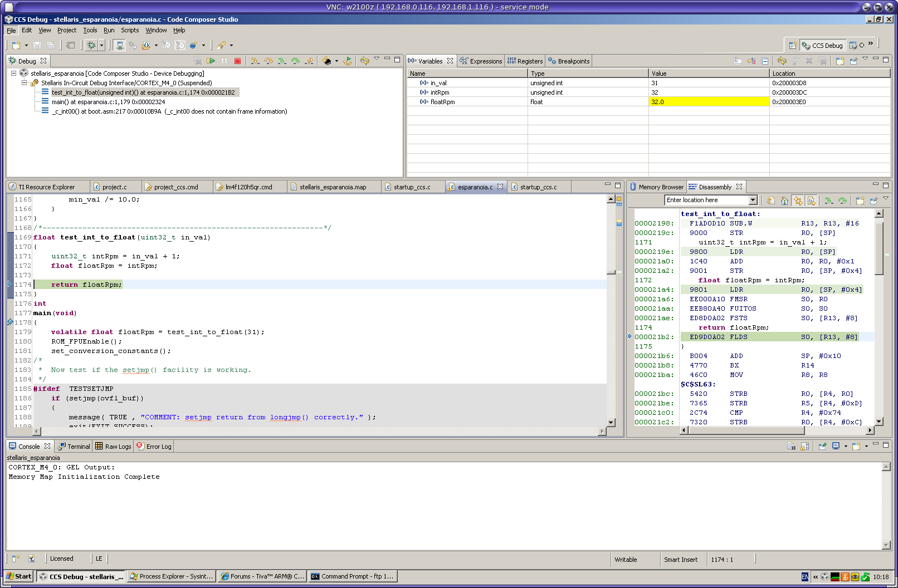
Task: Click the bug Debug launch toolbar icon
Action: tap(92, 45)
